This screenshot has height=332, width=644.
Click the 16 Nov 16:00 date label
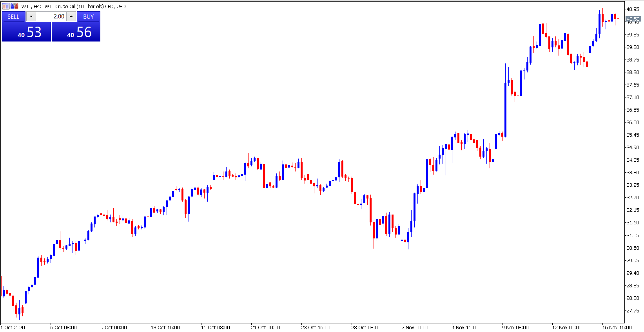pos(617,327)
